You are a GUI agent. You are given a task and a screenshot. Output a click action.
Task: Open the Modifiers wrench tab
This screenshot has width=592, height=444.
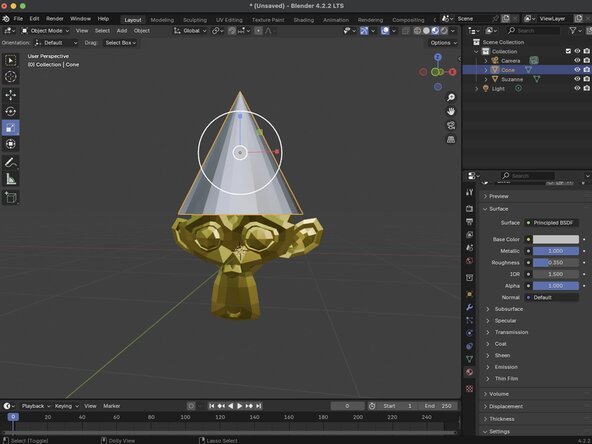click(469, 307)
